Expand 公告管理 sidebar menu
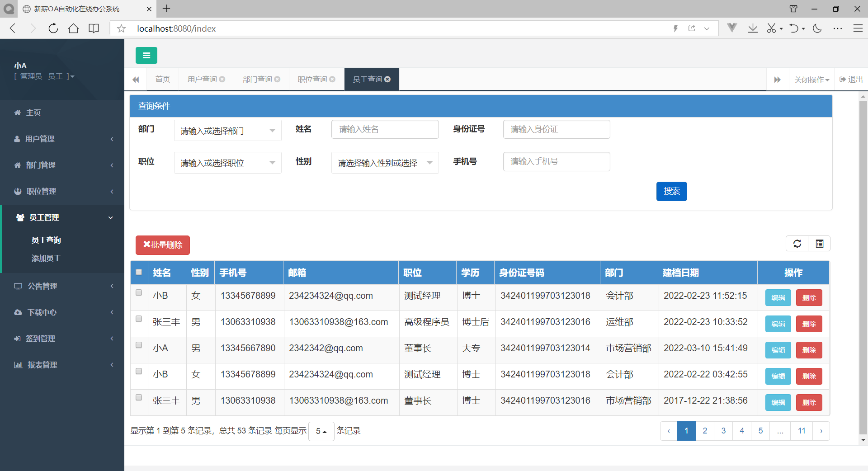868x471 pixels. (62, 286)
